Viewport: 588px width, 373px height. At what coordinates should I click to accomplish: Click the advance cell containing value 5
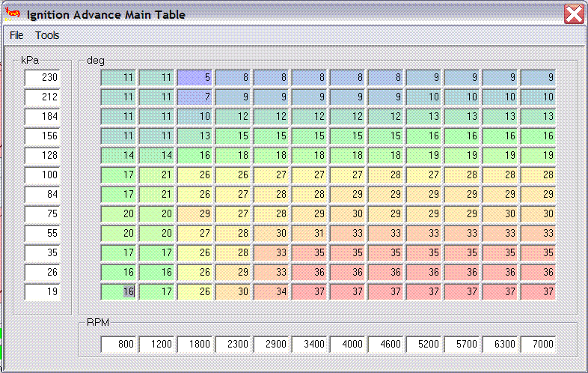[x=195, y=77]
